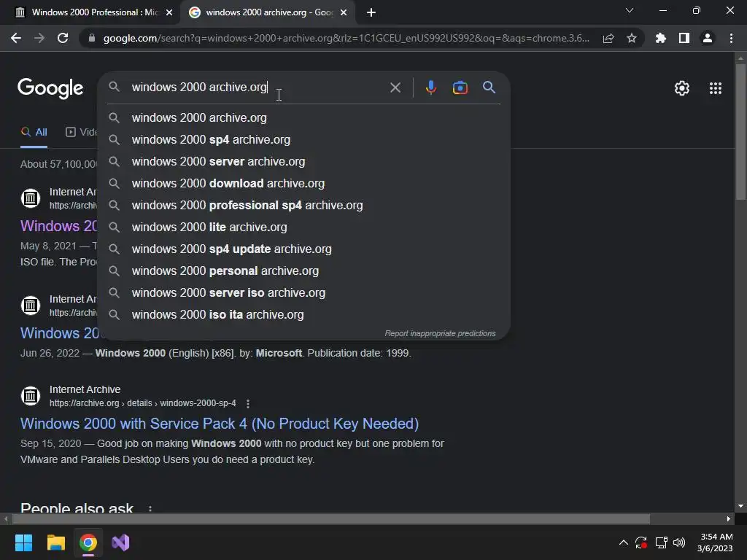The height and width of the screenshot is (560, 747).
Task: Click the Google logo
Action: pyautogui.click(x=50, y=88)
